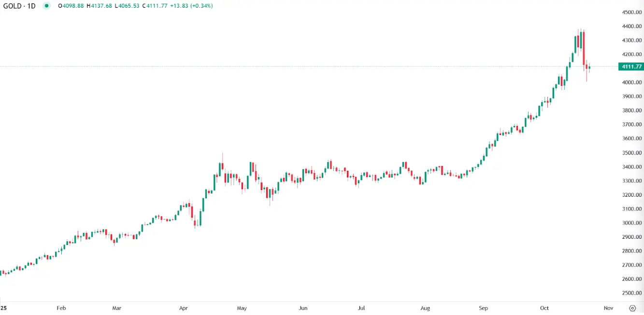
Task: Click the 3500.00 price scale label
Action: tap(631, 153)
